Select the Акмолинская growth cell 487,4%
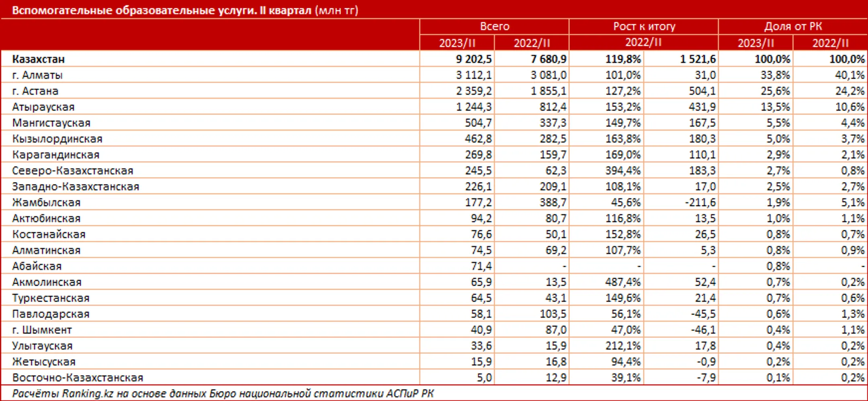Image resolution: width=868 pixels, height=401 pixels. (x=623, y=282)
